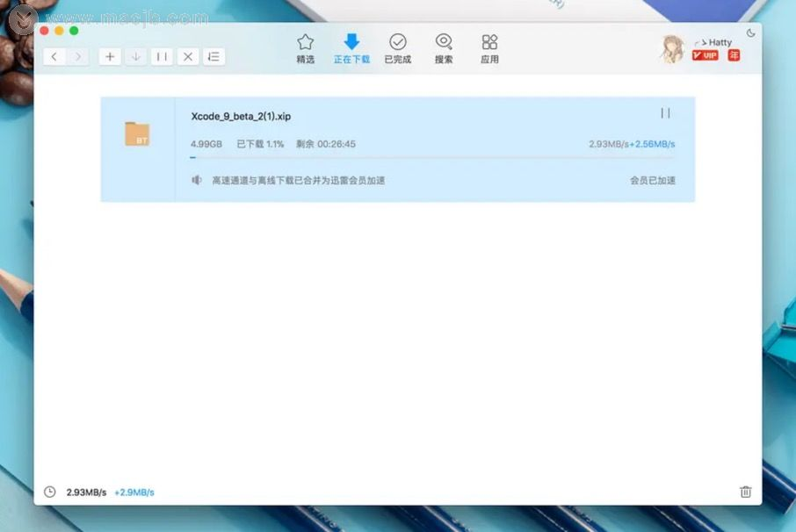Screen dimensions: 796x532
Task: Click the red 年 membership badge
Action: (734, 55)
